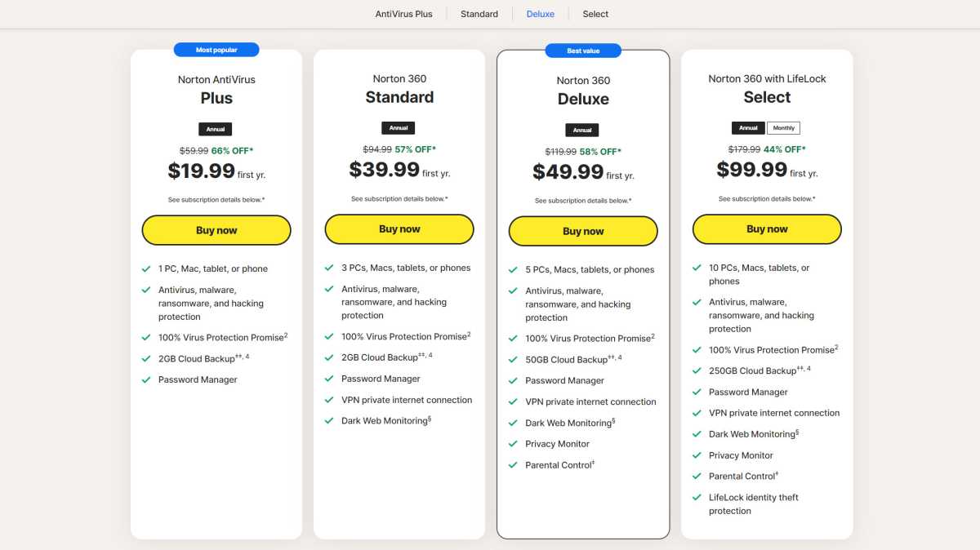This screenshot has width=980, height=550.
Task: Click checkmark beside 250GB Cloud Backup
Action: tap(697, 370)
